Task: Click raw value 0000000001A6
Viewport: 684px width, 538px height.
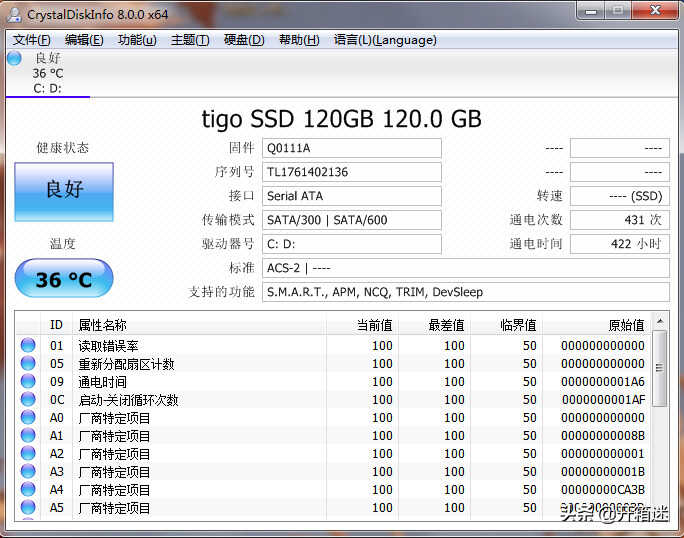Action: [603, 382]
